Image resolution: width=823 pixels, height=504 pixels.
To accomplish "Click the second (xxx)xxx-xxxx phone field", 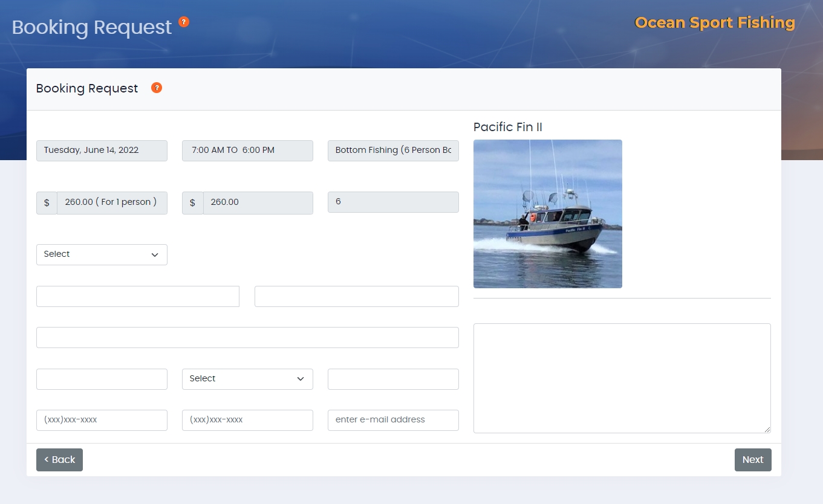I will coord(247,419).
